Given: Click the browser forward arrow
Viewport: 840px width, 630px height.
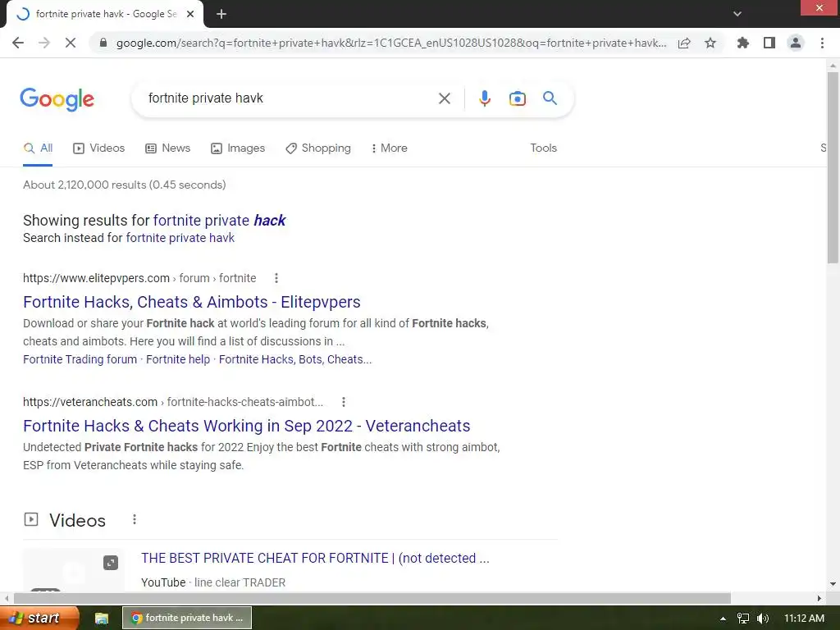Looking at the screenshot, I should tap(44, 43).
